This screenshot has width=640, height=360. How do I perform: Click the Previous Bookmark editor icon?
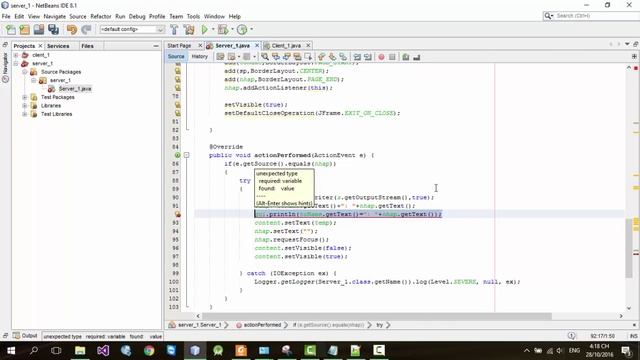pos(322,57)
